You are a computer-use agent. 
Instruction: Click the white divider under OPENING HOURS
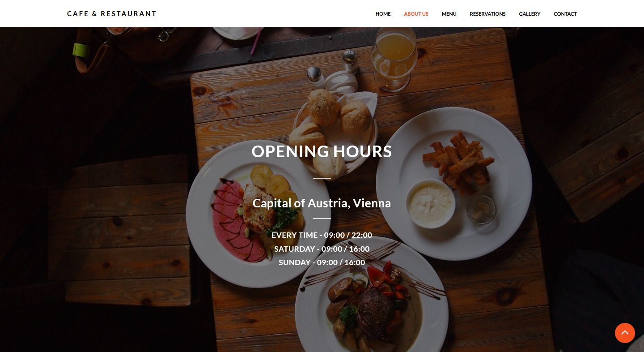322,178
